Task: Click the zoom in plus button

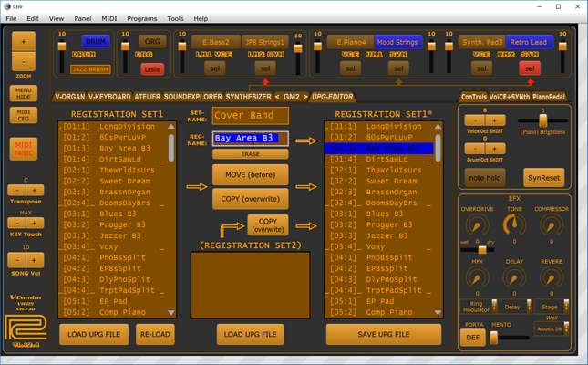Action: [24, 41]
